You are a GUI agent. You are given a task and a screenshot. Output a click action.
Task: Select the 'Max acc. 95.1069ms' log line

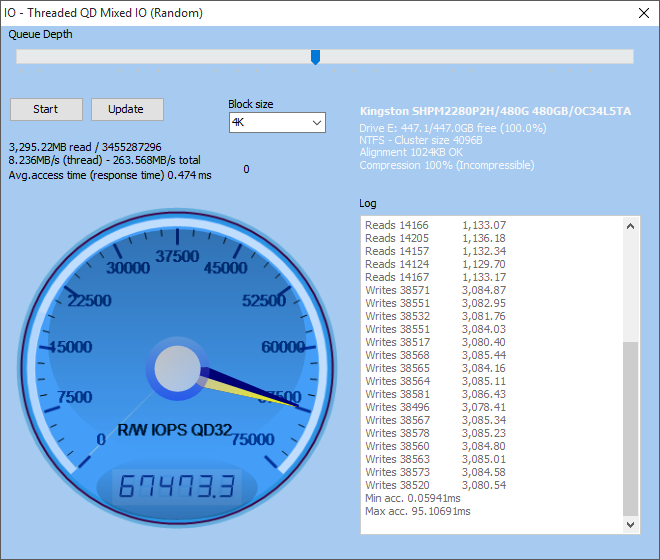tap(418, 511)
